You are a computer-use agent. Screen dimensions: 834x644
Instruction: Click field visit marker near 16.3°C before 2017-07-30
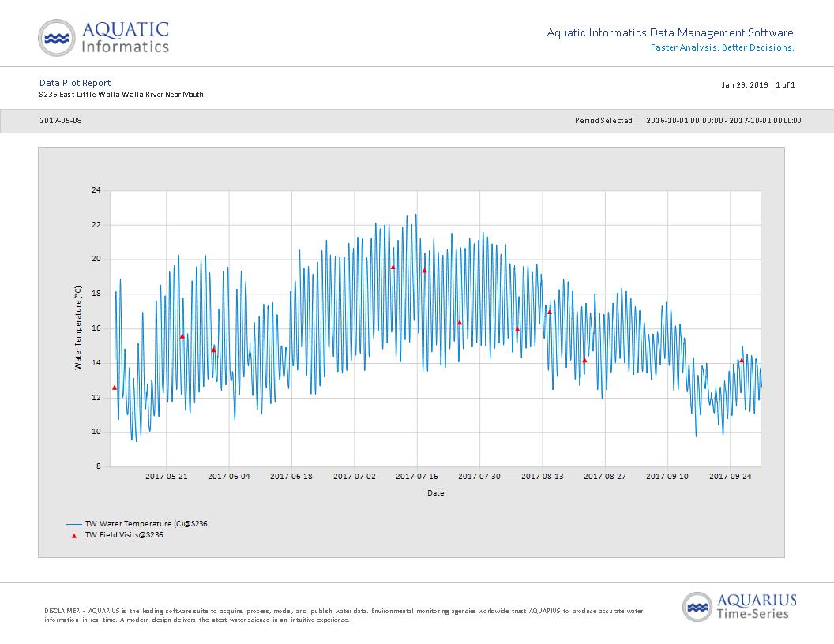(x=460, y=323)
